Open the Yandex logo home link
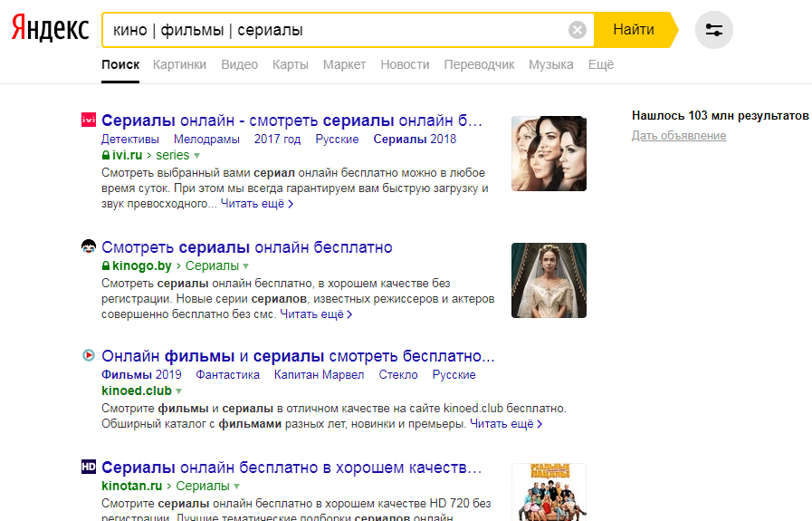Image resolution: width=812 pixels, height=521 pixels. point(50,29)
